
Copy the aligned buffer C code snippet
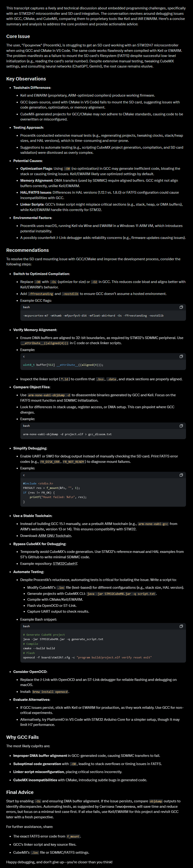point(181,356)
